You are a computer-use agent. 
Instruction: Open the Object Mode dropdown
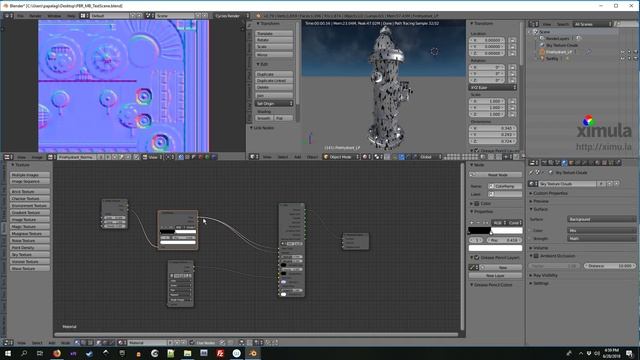341,157
